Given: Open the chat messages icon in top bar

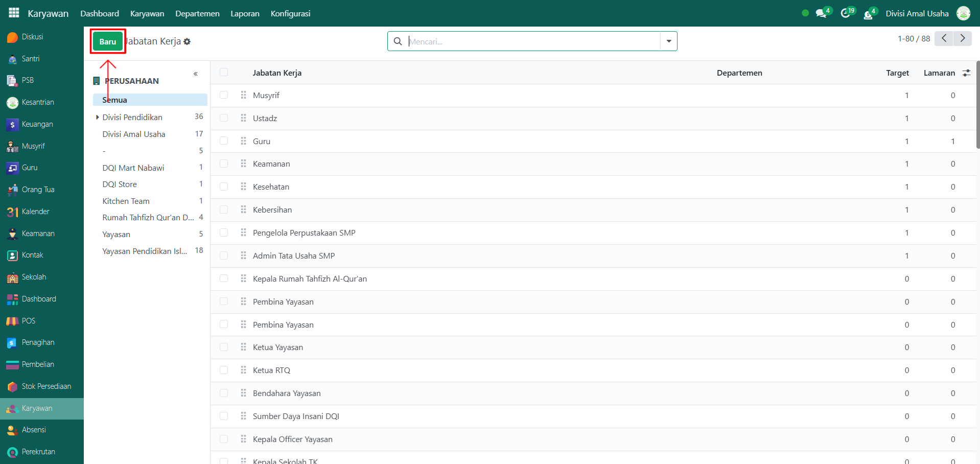Looking at the screenshot, I should [x=821, y=13].
